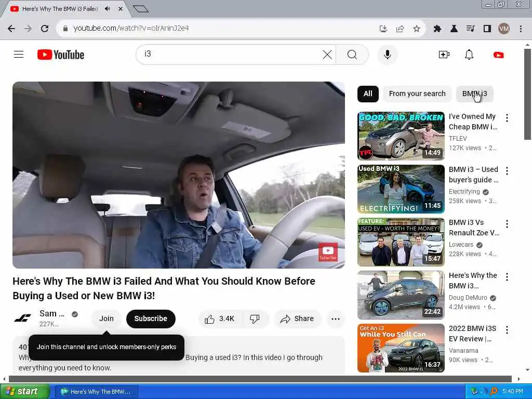532x399 pixels.
Task: Open options for BMW i3 Vs Renault Zoe
Action: pos(507,223)
